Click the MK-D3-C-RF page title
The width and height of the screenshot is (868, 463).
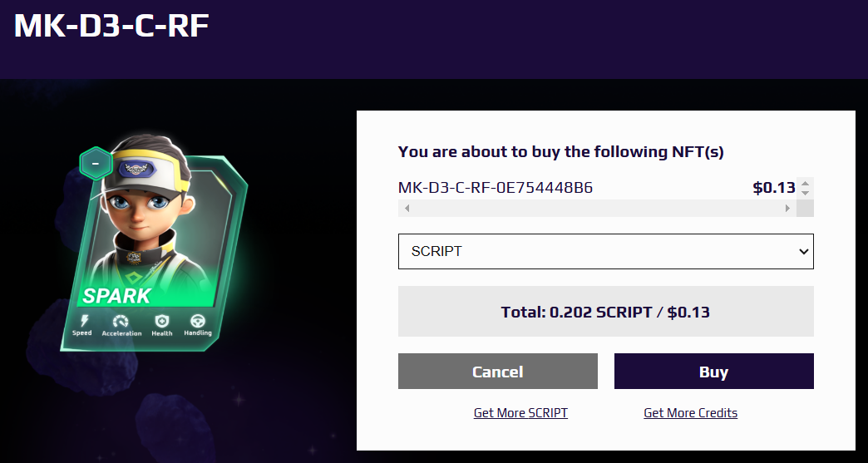coord(111,26)
